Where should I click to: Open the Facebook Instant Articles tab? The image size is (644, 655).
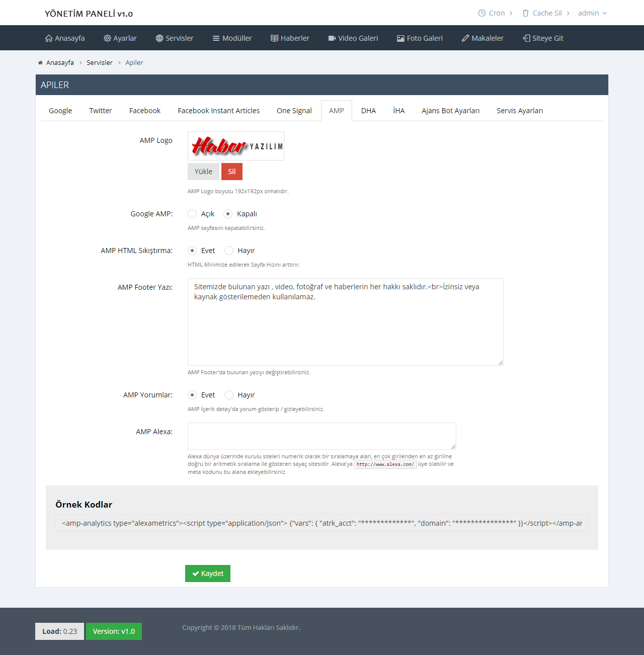[219, 111]
